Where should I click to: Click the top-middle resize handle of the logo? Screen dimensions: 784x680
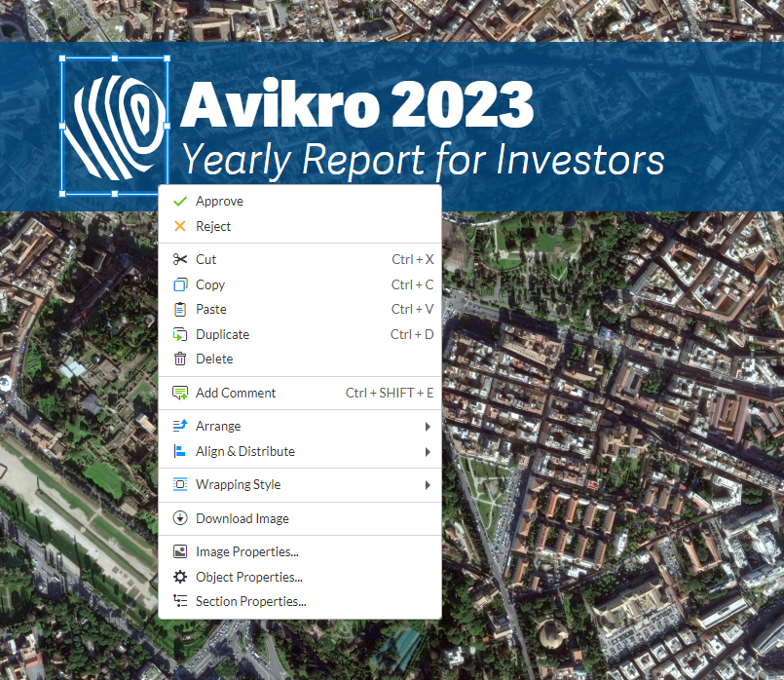pyautogui.click(x=115, y=58)
